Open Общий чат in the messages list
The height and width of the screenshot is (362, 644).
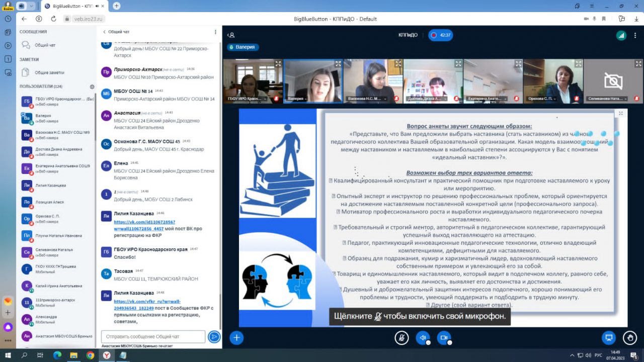tap(45, 45)
